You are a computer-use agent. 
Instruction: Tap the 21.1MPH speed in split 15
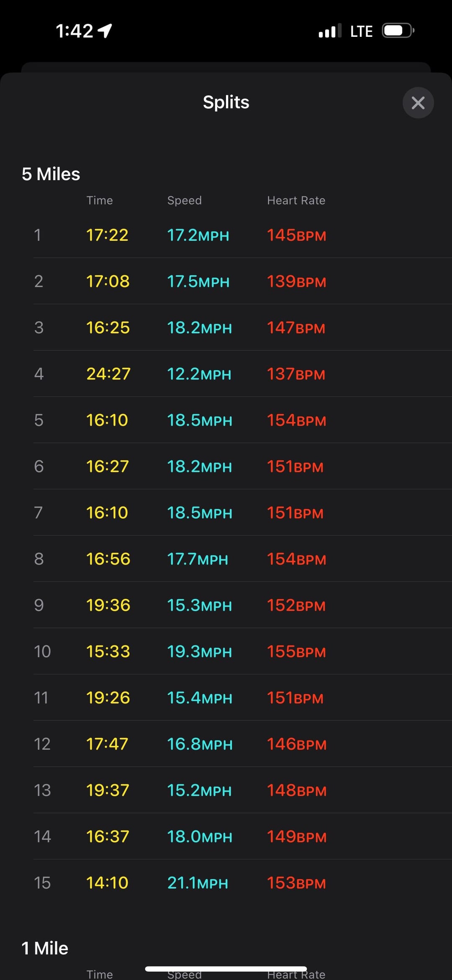coord(198,883)
